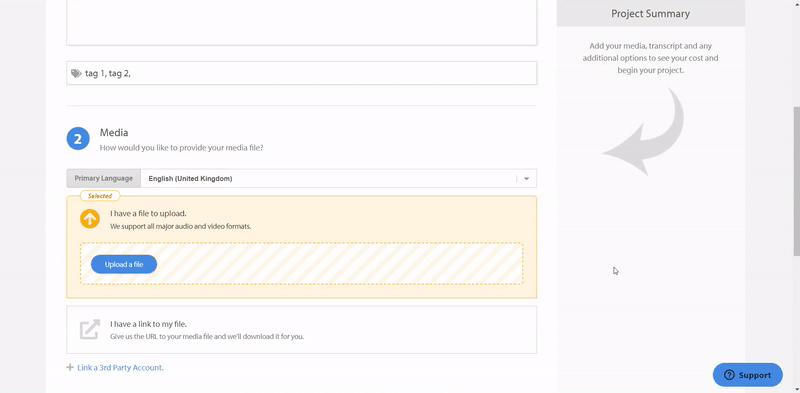Click the blue step 2 circle

pyautogui.click(x=78, y=139)
